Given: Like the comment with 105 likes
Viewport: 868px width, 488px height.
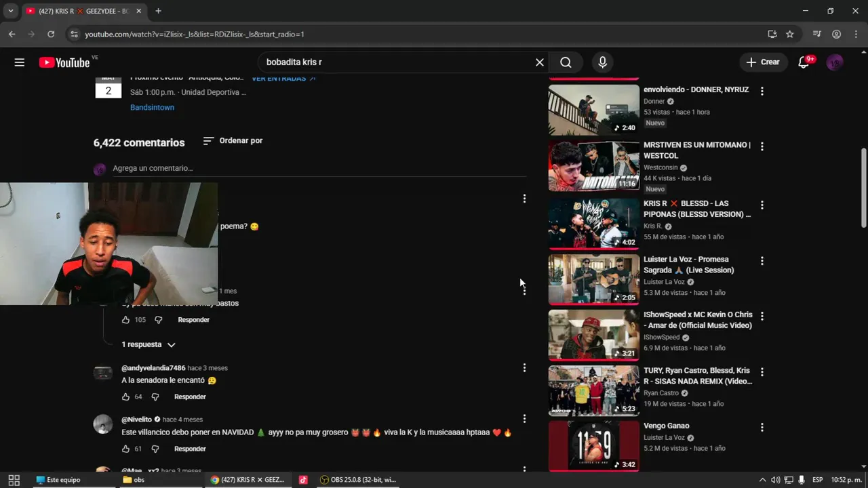Looking at the screenshot, I should coord(125,320).
